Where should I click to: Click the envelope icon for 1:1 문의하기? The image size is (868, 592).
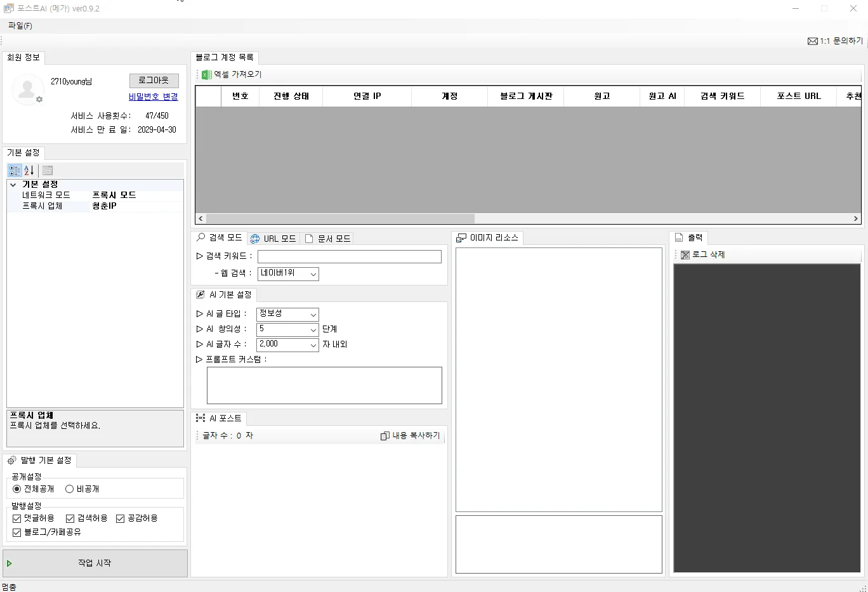812,41
